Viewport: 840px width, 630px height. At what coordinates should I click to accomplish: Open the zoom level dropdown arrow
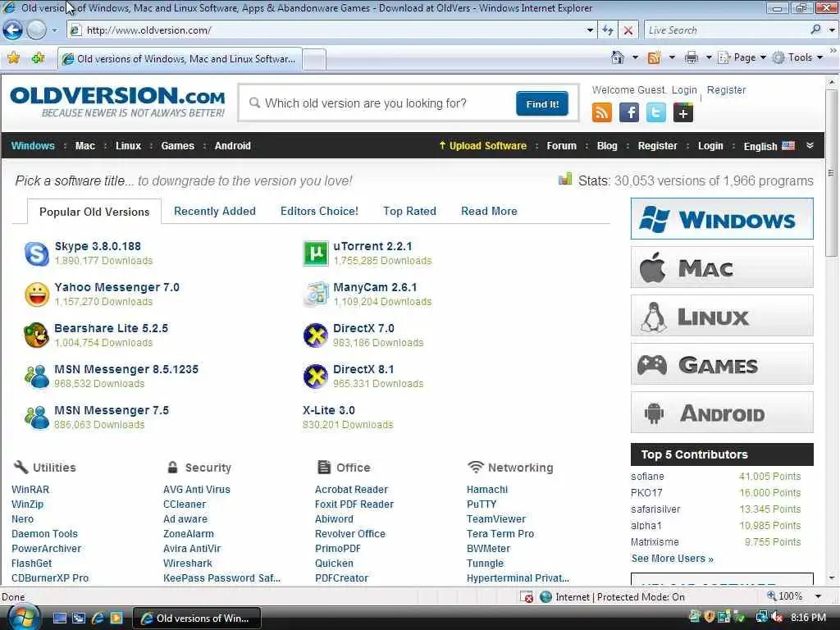818,596
